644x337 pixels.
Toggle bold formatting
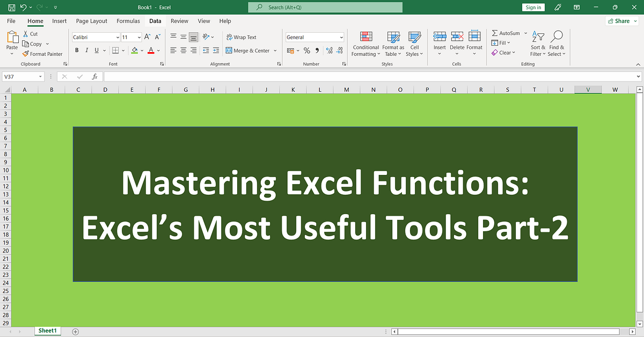coord(77,50)
